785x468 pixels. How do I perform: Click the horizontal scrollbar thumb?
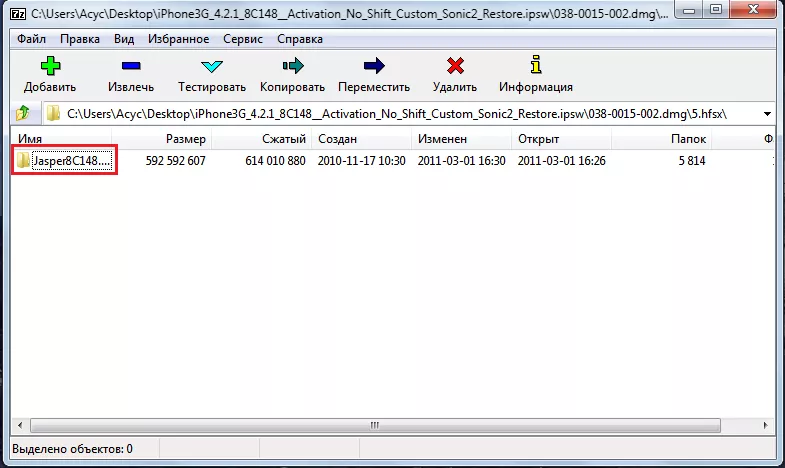(375, 425)
